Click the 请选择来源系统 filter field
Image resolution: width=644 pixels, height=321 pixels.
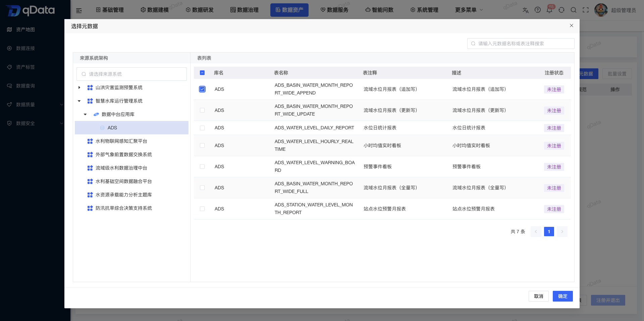(131, 74)
